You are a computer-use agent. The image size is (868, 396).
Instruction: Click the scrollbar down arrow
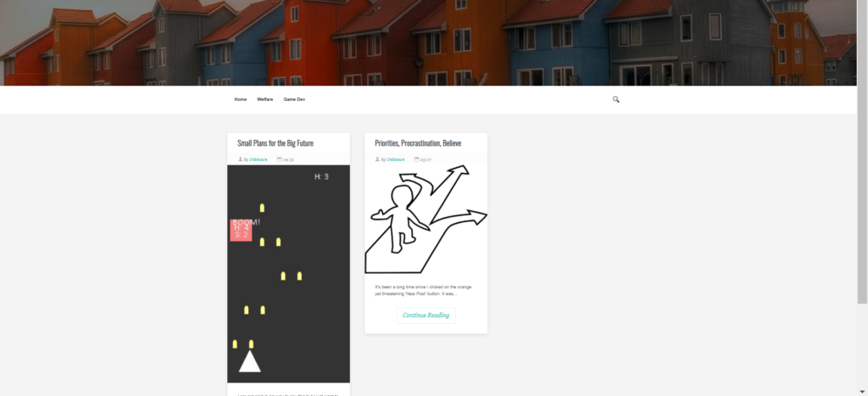click(x=862, y=392)
